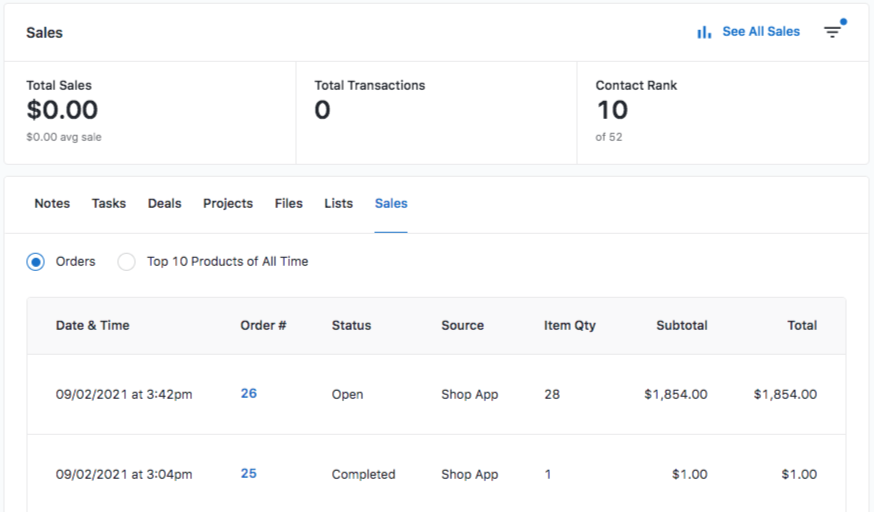Select Top 10 Products of All Time
874x512 pixels.
point(126,262)
